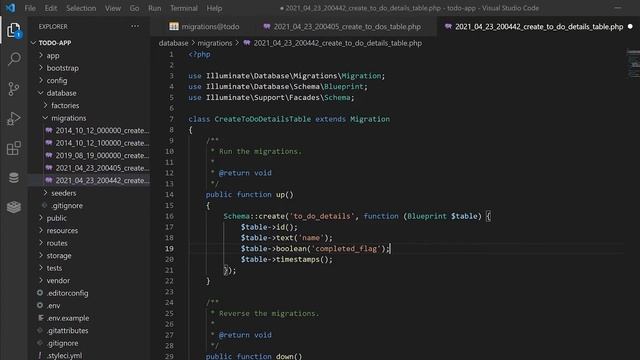Open the Terminal menu
Viewport: 640px width, 360px height.
(184, 8)
